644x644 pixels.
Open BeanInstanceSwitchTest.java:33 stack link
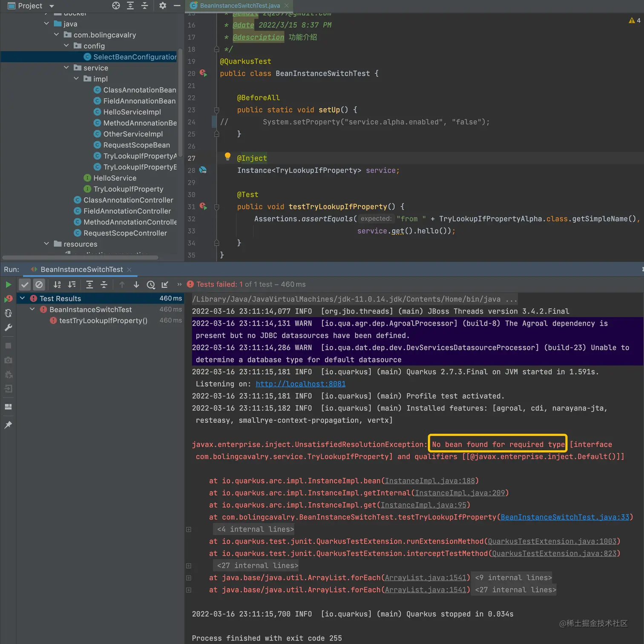pos(565,517)
